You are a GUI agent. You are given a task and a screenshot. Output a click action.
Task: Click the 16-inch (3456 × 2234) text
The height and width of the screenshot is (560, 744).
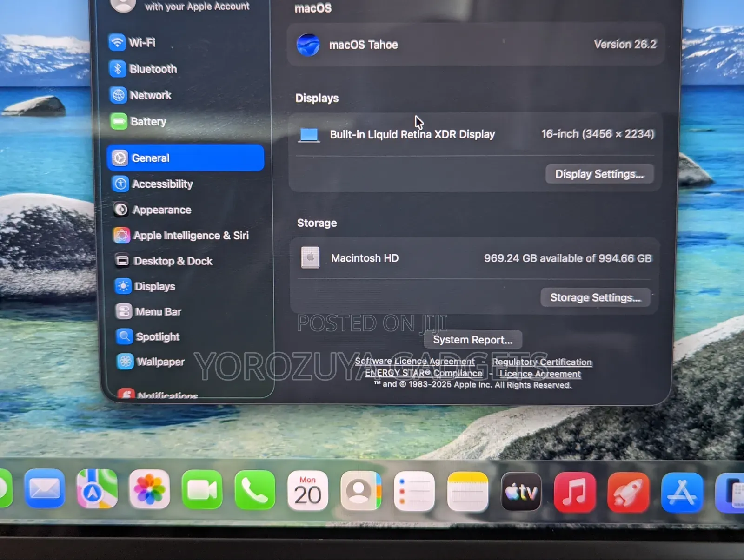[598, 134]
